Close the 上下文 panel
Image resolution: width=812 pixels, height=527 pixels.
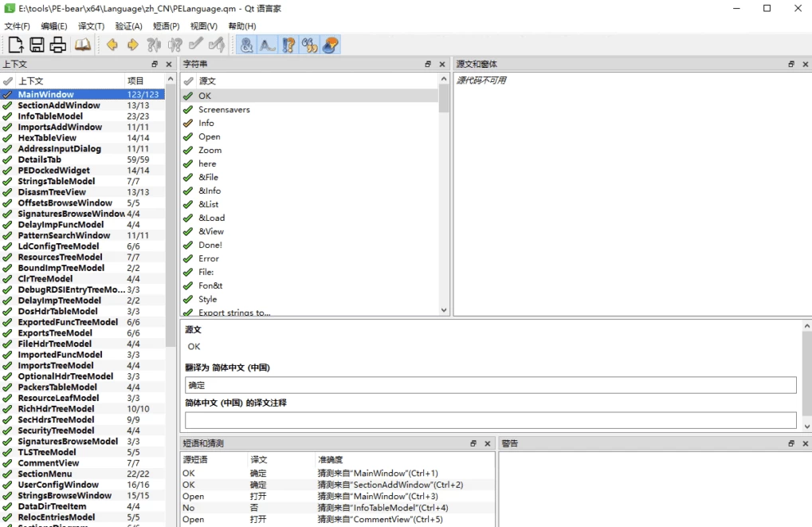coord(168,64)
